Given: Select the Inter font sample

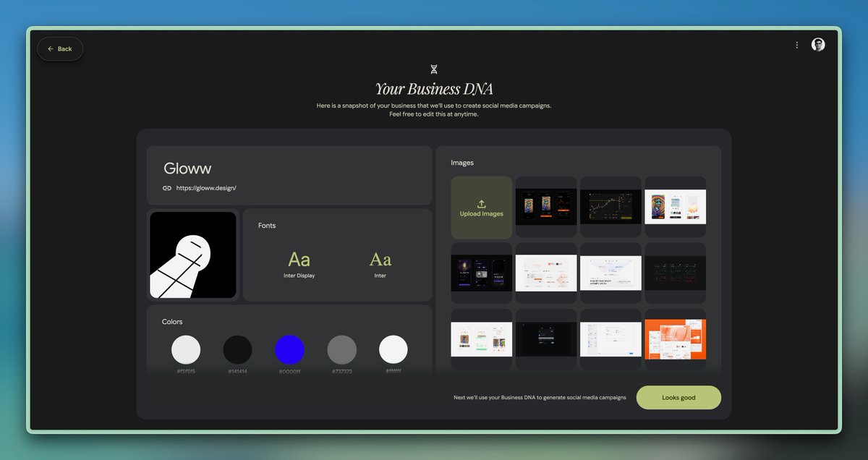Looking at the screenshot, I should (x=380, y=263).
